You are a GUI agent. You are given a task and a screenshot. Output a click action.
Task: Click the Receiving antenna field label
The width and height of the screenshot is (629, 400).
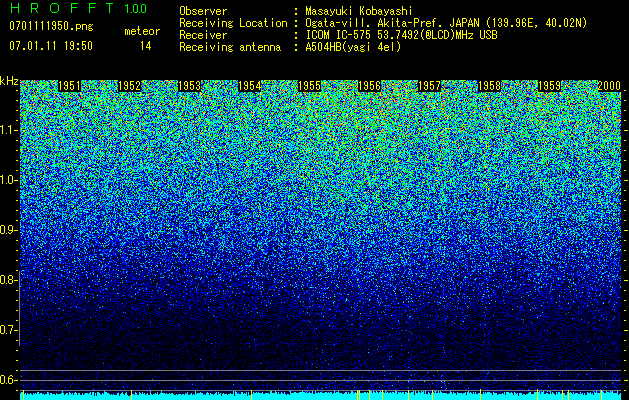pos(230,47)
